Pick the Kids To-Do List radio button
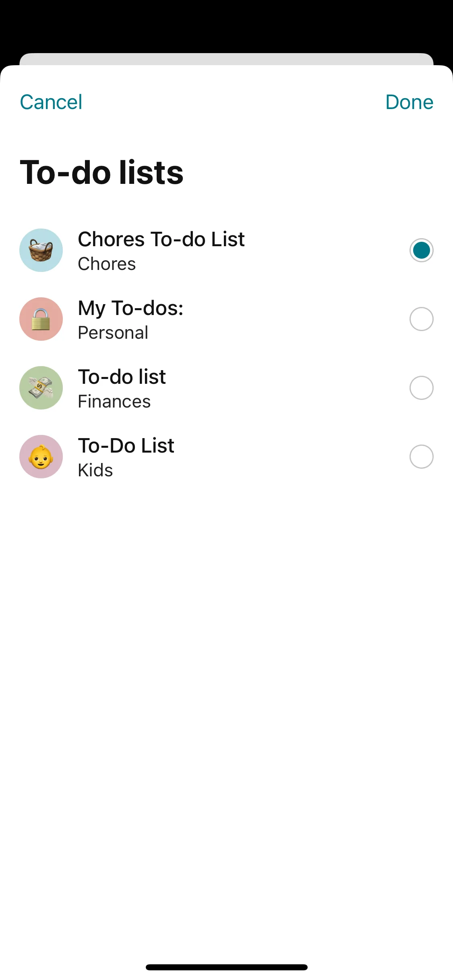 click(421, 457)
